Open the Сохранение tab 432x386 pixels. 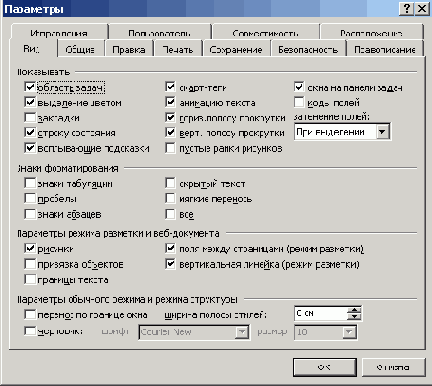(236, 49)
